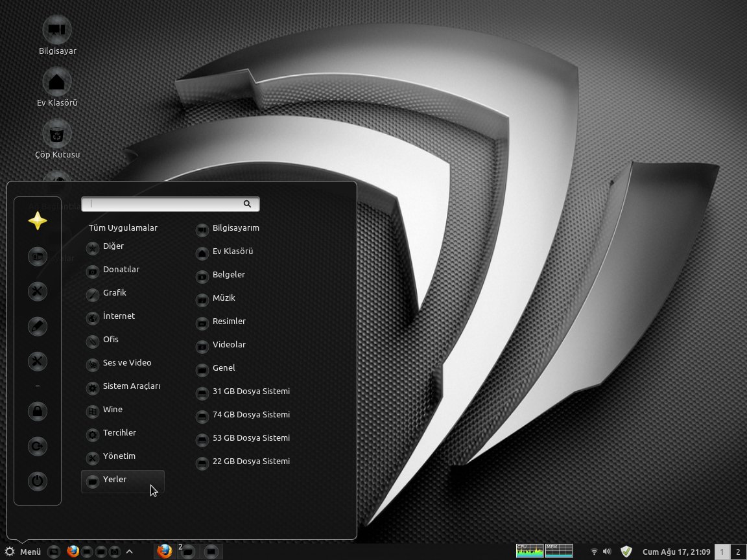Open the 53 GB Dosya Sistemi volume
Image resolution: width=747 pixels, height=560 pixels.
click(x=243, y=438)
